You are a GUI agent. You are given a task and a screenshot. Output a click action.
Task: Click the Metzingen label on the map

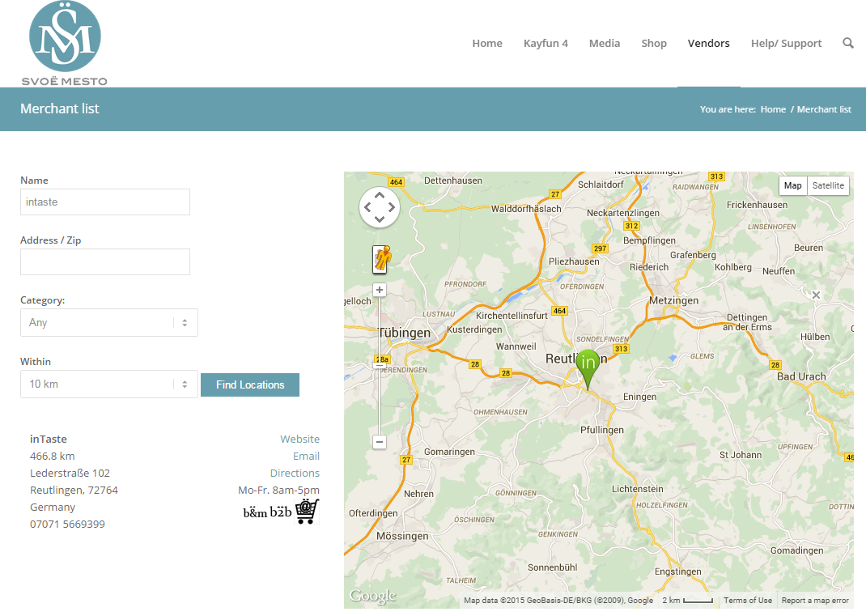[674, 300]
